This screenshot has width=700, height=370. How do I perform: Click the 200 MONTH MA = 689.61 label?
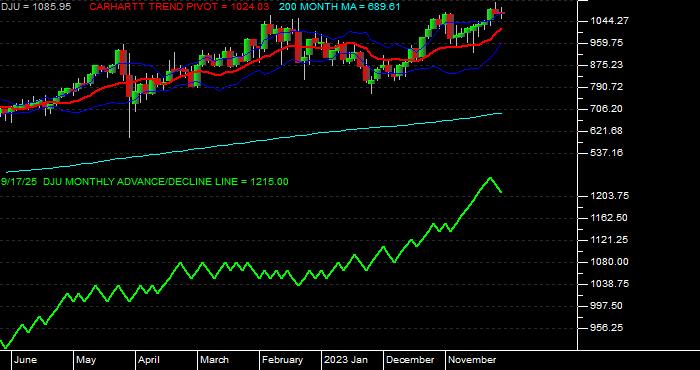pos(340,7)
